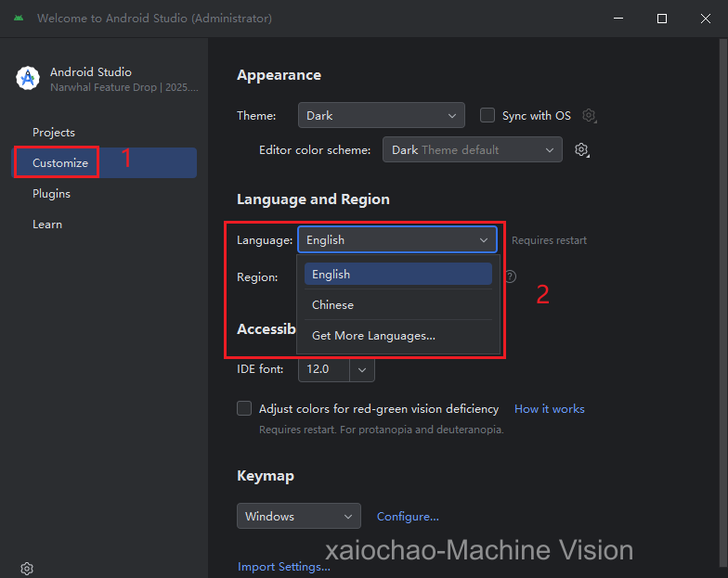Screen dimensions: 728x578
Task: Click the IDE font size field 12.0
Action: pos(323,369)
